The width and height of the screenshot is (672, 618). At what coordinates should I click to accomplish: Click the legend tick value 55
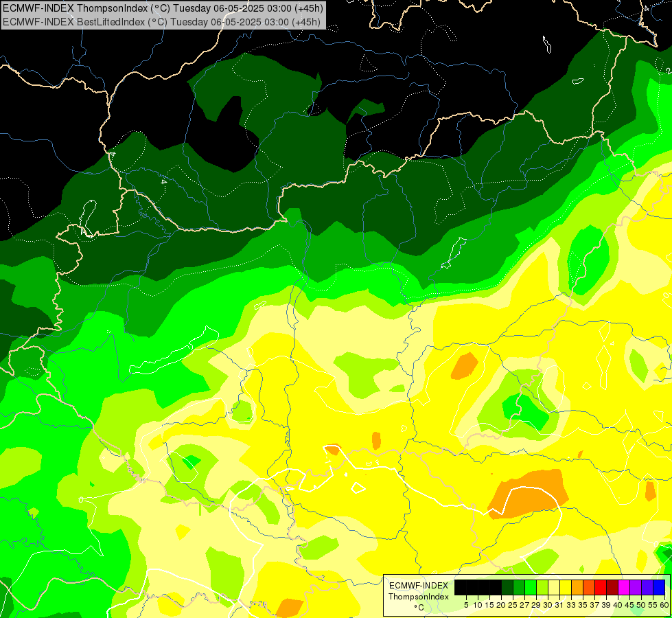pyautogui.click(x=653, y=605)
